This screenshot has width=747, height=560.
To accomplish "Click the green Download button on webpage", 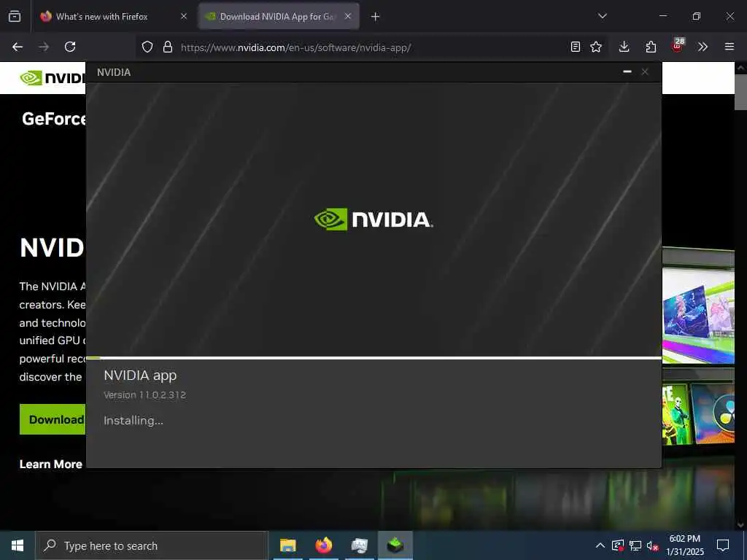I will [x=53, y=419].
